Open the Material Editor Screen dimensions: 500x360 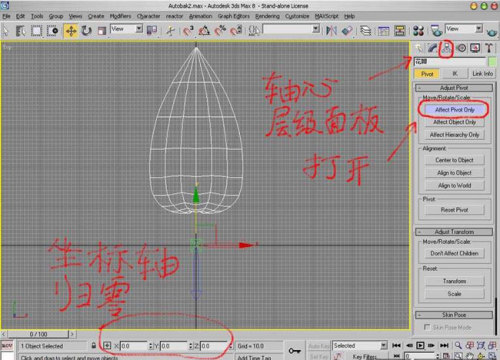coord(418,31)
